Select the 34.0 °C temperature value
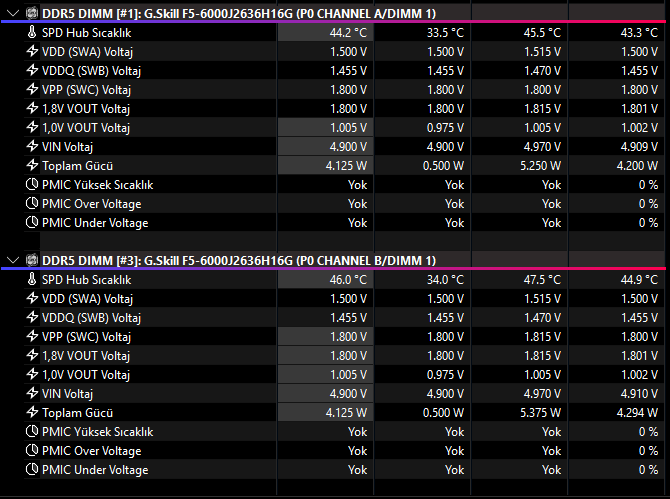Screen dimensions: 670x499 pos(445,280)
